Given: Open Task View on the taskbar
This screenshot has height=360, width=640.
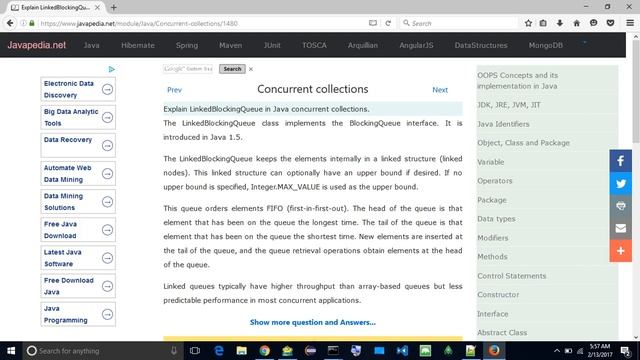Looking at the screenshot, I should [195, 351].
